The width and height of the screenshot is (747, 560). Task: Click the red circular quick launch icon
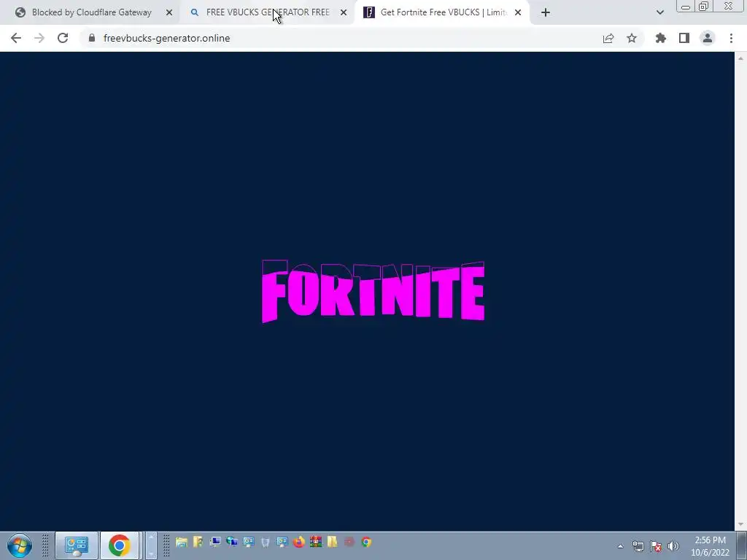click(x=349, y=542)
